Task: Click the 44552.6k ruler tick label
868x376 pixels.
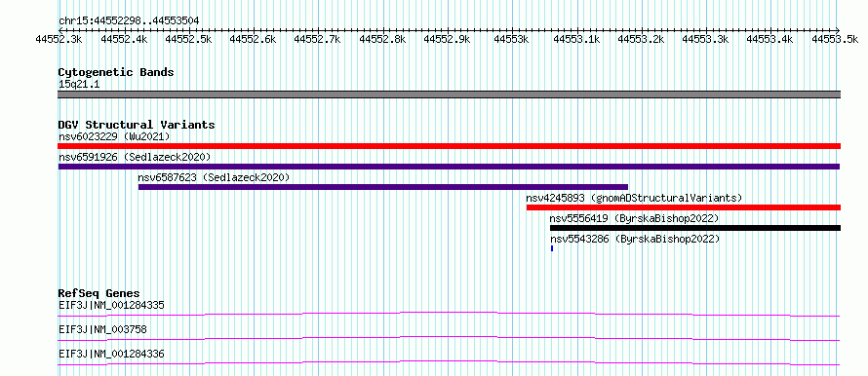Action: (x=253, y=39)
